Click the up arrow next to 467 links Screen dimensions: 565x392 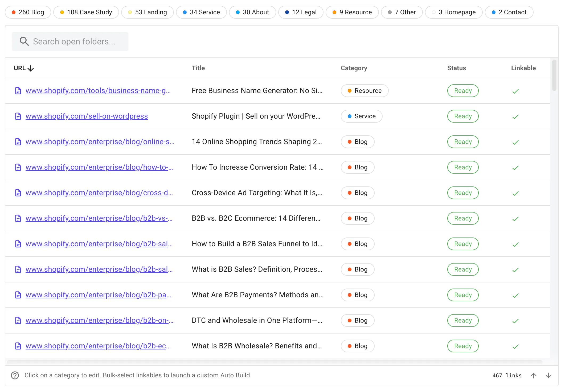coord(534,375)
